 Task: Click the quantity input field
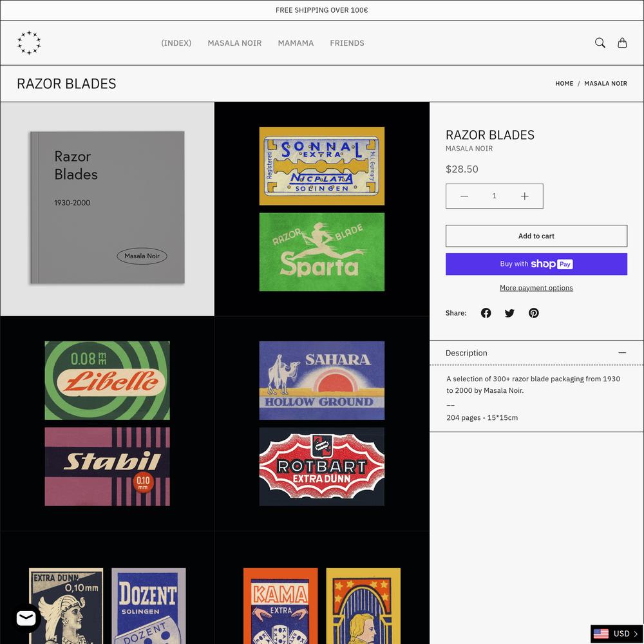point(494,196)
